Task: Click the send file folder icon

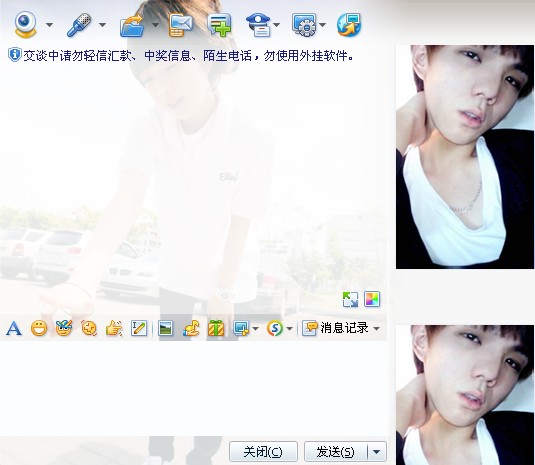Action: (x=132, y=25)
